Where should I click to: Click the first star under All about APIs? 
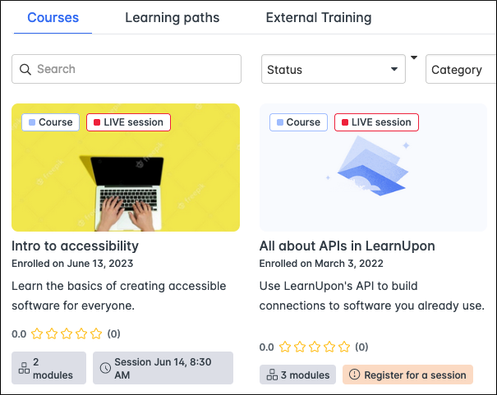coord(285,347)
